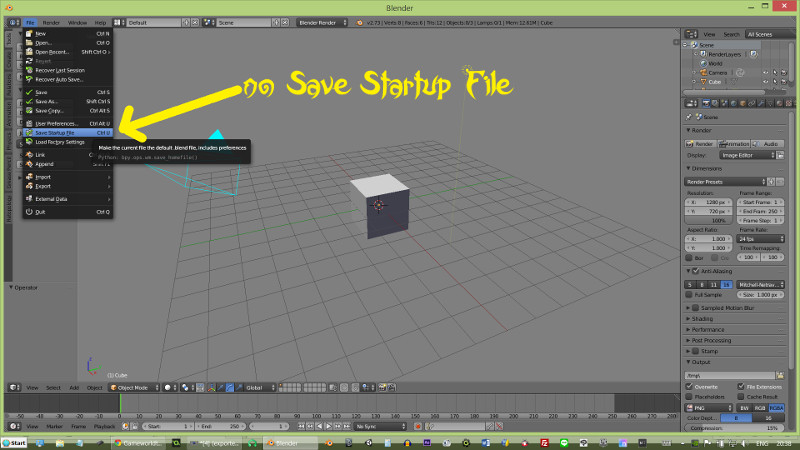The height and width of the screenshot is (450, 800).
Task: Click the play animation button in timeline
Action: click(x=329, y=427)
